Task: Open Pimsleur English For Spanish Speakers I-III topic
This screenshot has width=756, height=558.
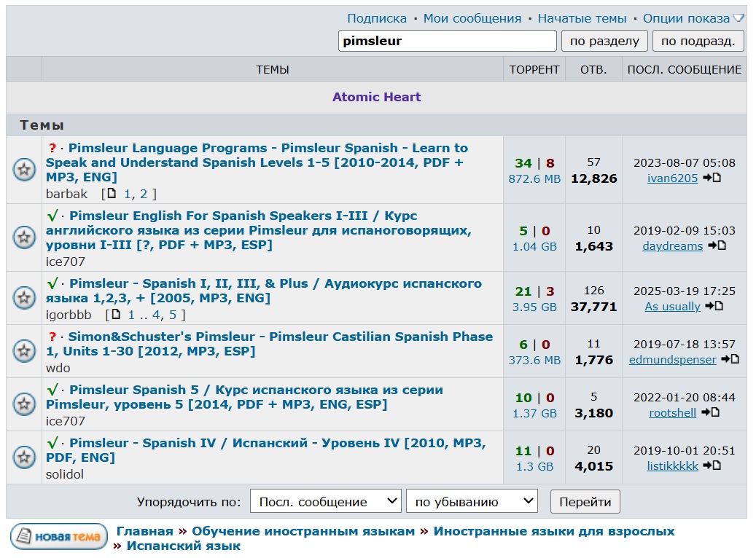Action: 258,230
